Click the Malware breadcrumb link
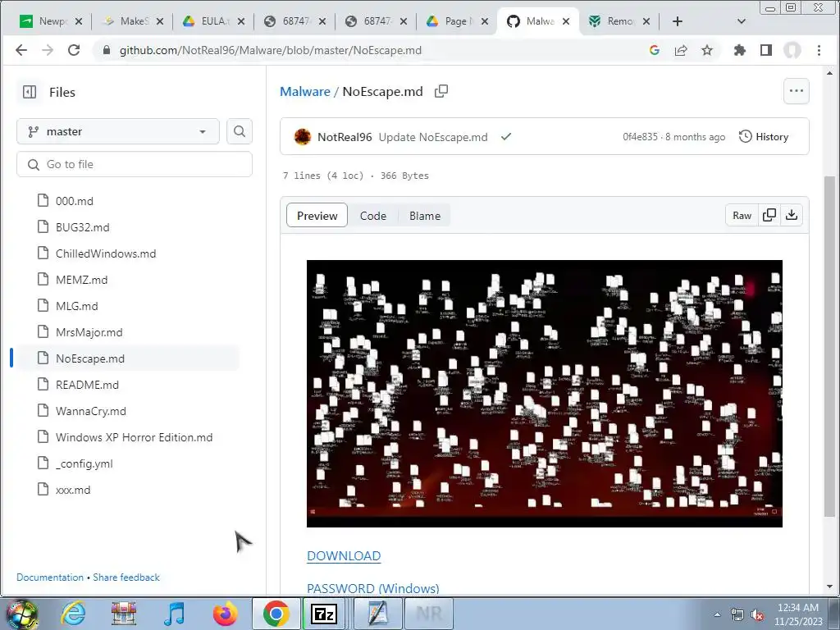The image size is (840, 630). click(x=305, y=92)
